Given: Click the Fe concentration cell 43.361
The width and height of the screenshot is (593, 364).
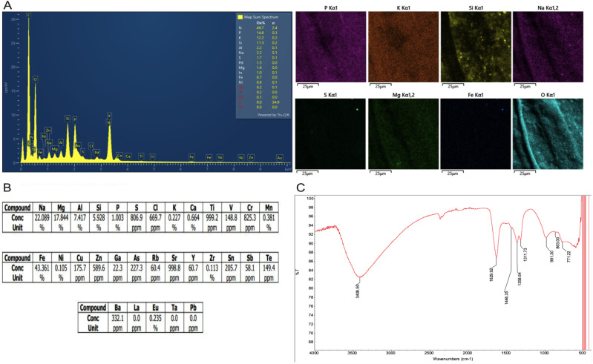Looking at the screenshot, I should point(42,268).
